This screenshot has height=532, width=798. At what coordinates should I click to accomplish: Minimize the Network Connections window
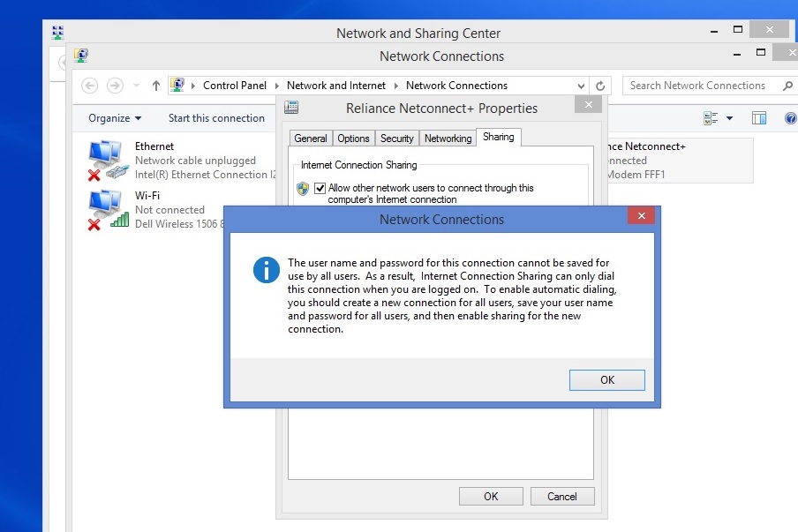pos(736,54)
